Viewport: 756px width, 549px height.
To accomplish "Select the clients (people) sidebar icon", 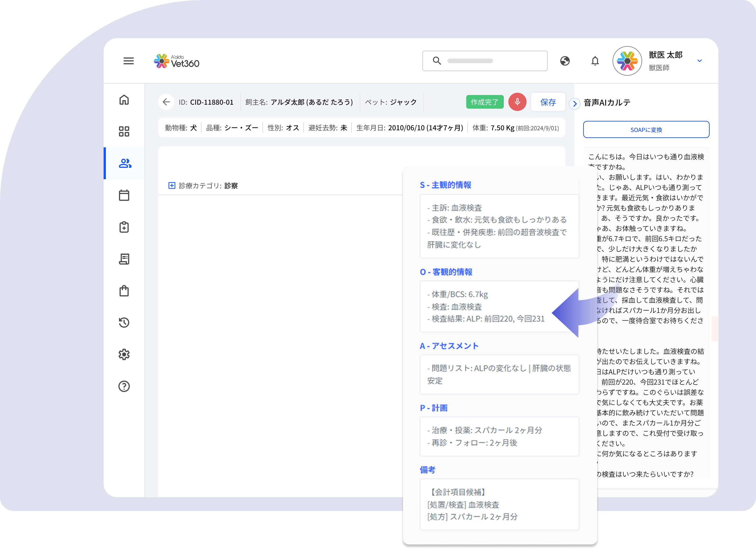I will pyautogui.click(x=125, y=163).
